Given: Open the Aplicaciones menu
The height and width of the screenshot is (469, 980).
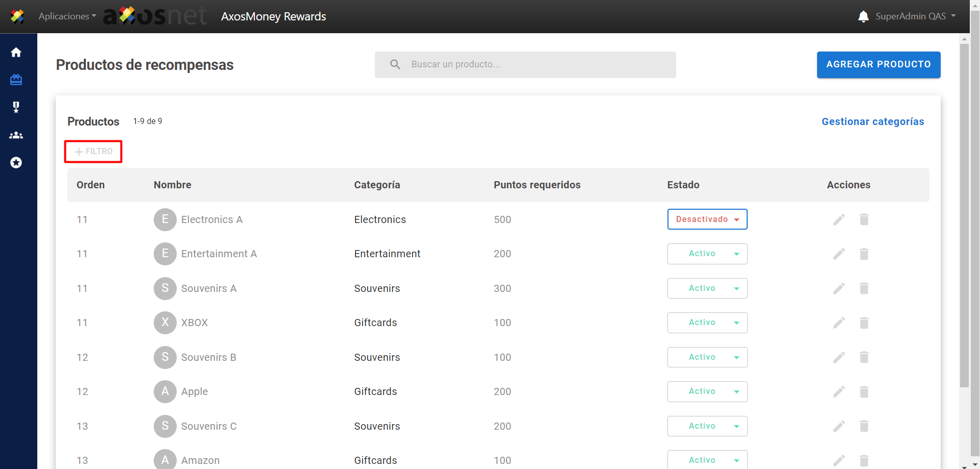Looking at the screenshot, I should click(x=67, y=16).
